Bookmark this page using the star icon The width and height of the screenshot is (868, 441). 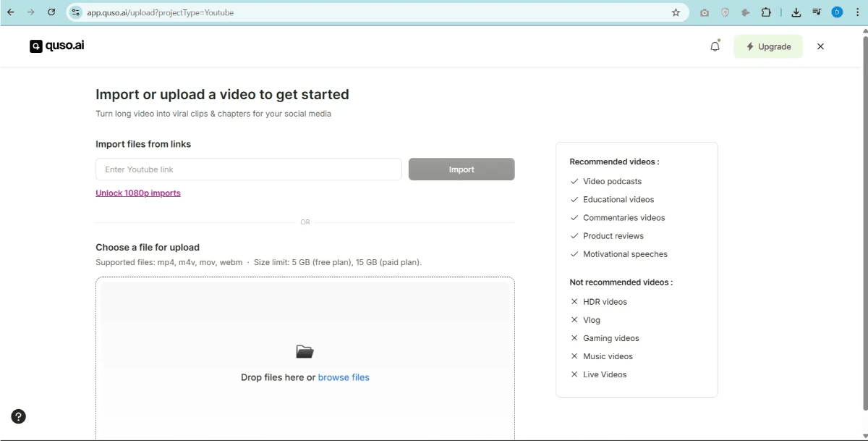[x=676, y=12]
